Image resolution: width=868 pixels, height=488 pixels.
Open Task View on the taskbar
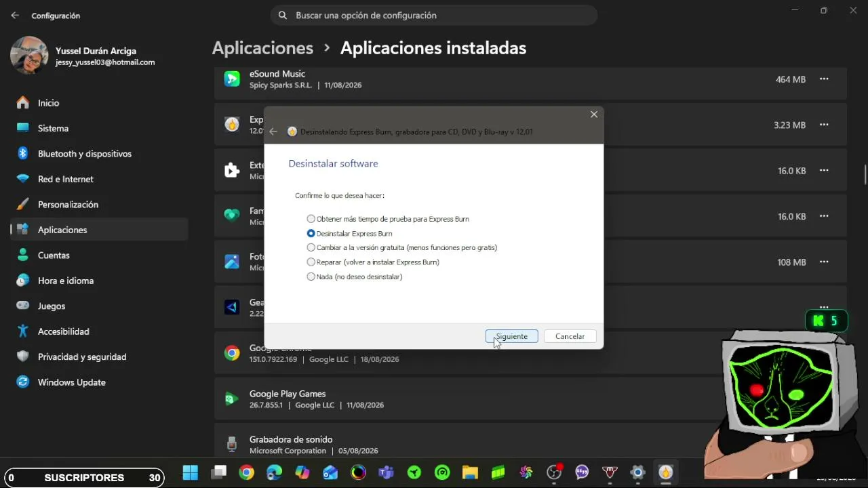pos(218,472)
